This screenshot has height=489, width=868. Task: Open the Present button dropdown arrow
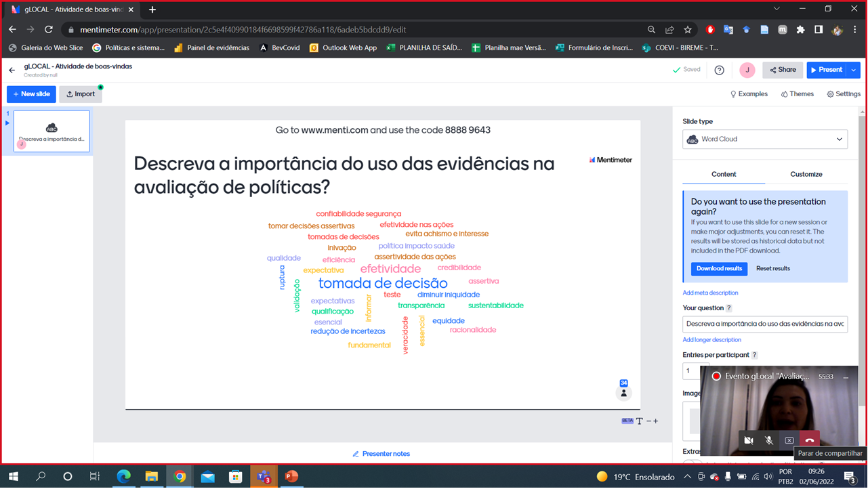[x=854, y=70]
